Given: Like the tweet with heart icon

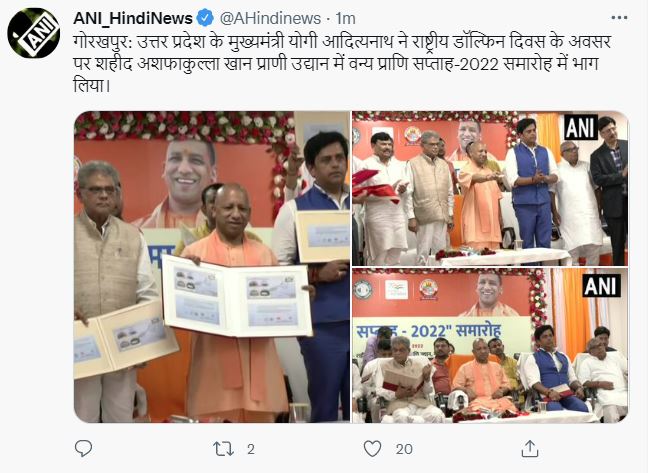Looking at the screenshot, I should [x=372, y=449].
